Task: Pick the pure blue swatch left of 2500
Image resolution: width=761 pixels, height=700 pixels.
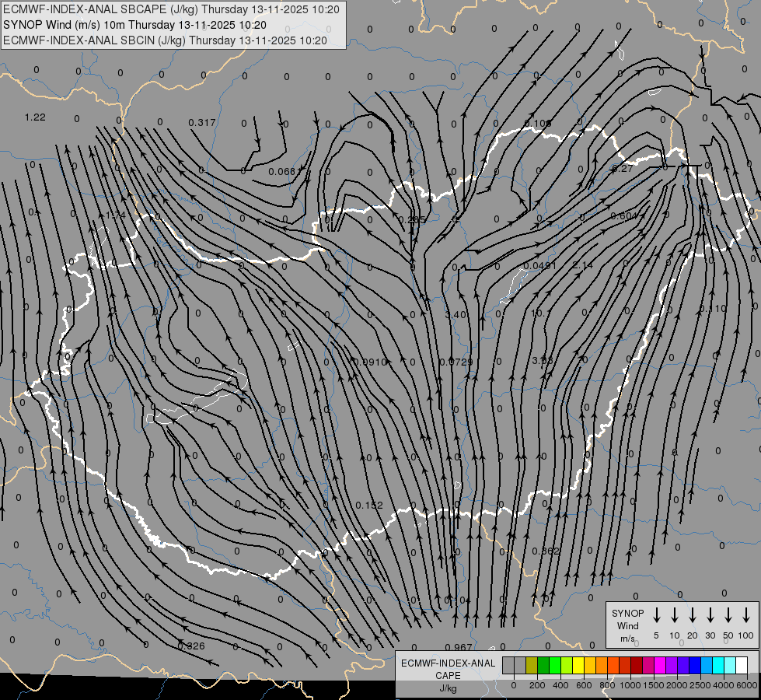Action: [695, 666]
